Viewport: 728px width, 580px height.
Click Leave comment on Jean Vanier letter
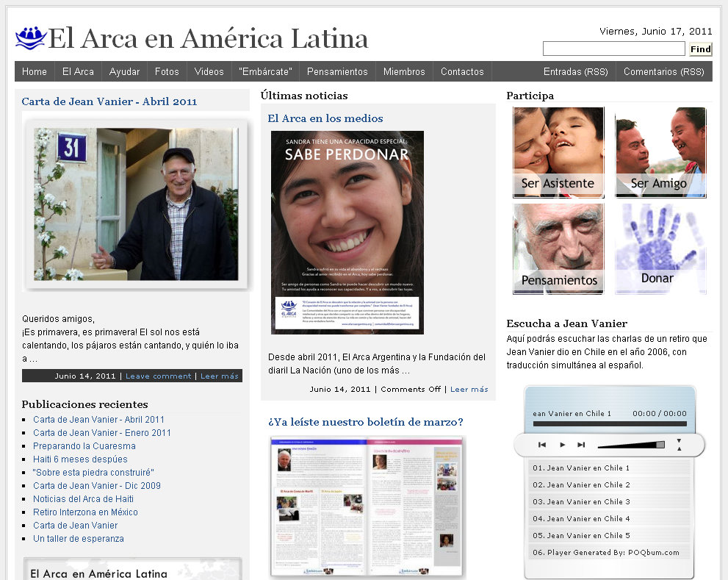pyautogui.click(x=159, y=376)
